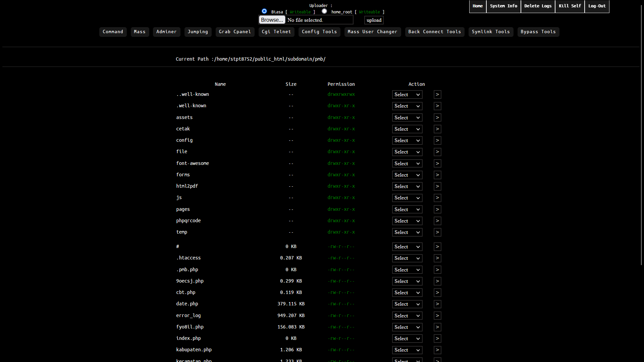Image resolution: width=644 pixels, height=362 pixels.
Task: Open the action dropdown for phpqrcode
Action: [407, 221]
